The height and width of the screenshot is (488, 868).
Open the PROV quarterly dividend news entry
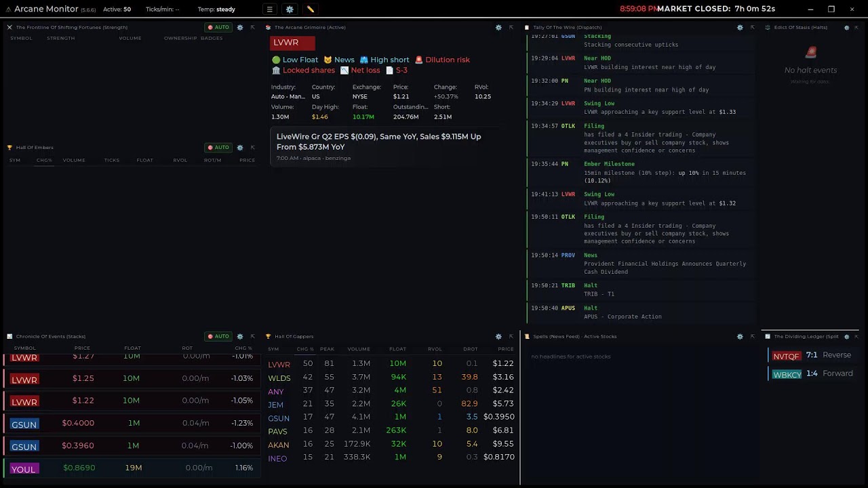[x=641, y=264]
